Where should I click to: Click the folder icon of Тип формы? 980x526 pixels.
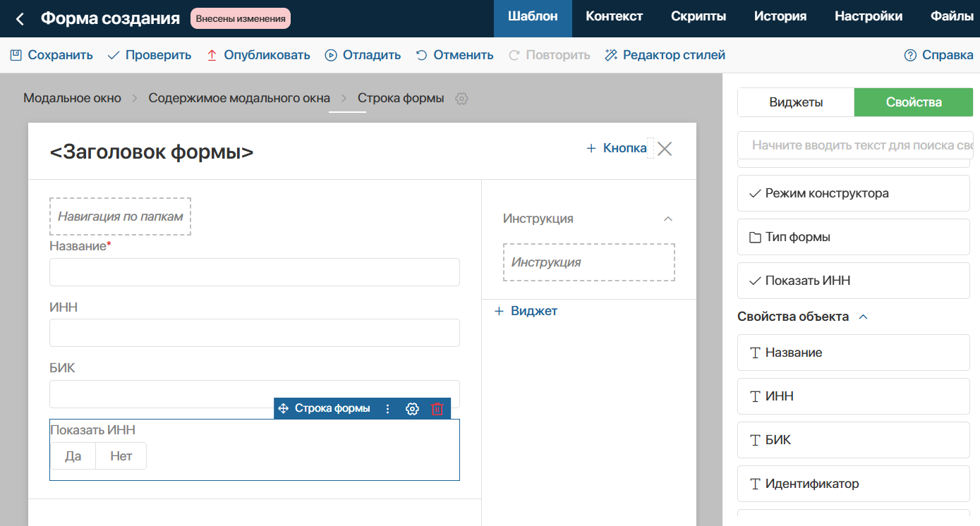(755, 237)
